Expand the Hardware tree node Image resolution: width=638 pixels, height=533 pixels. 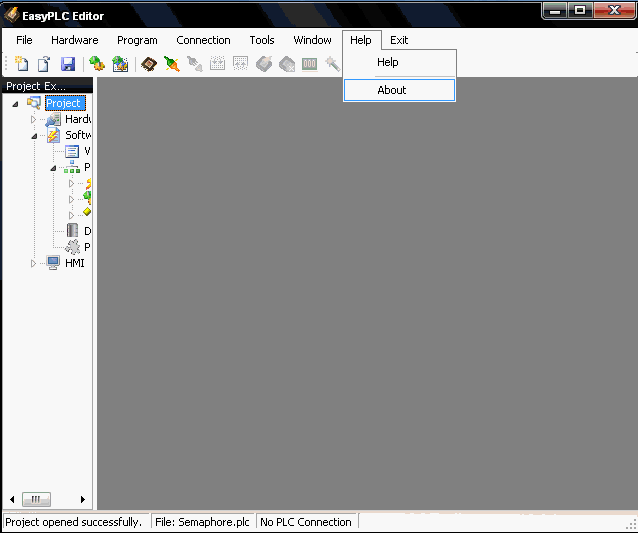click(33, 120)
